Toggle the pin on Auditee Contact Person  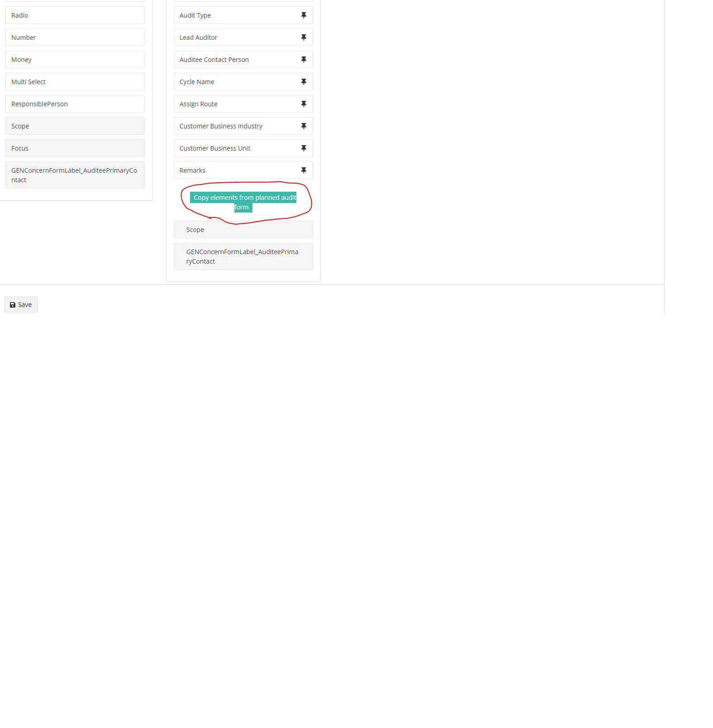304,60
